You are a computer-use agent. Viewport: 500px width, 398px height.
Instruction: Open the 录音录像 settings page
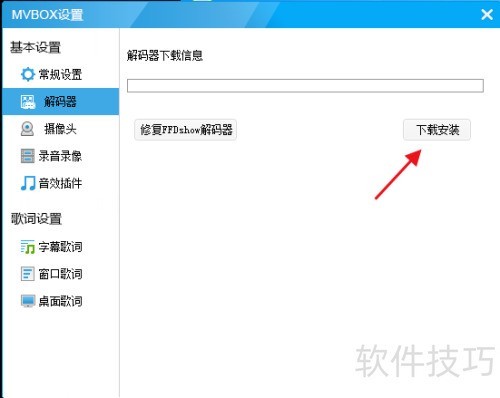[61, 156]
